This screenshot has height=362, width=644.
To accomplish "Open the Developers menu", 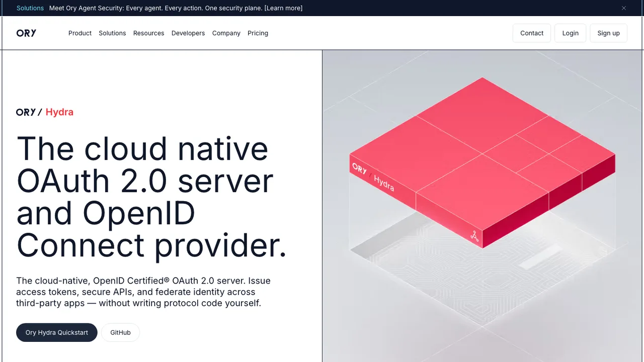I will (x=188, y=33).
